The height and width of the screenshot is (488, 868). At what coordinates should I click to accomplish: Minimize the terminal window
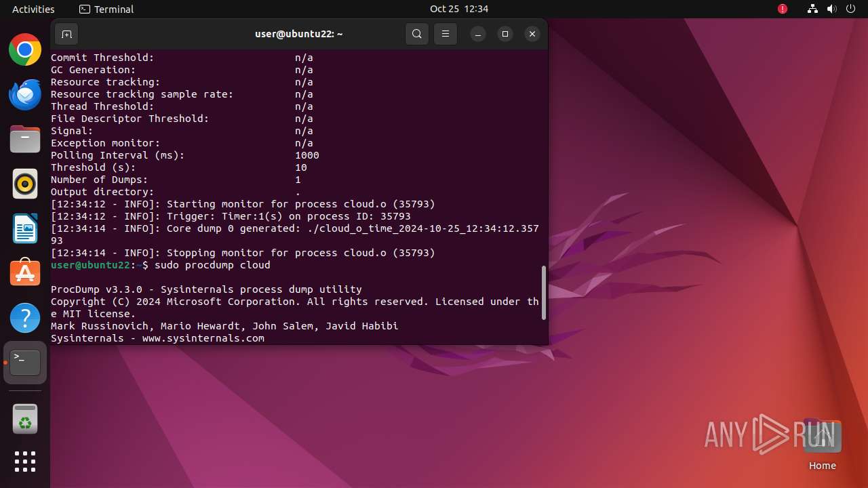click(x=478, y=34)
